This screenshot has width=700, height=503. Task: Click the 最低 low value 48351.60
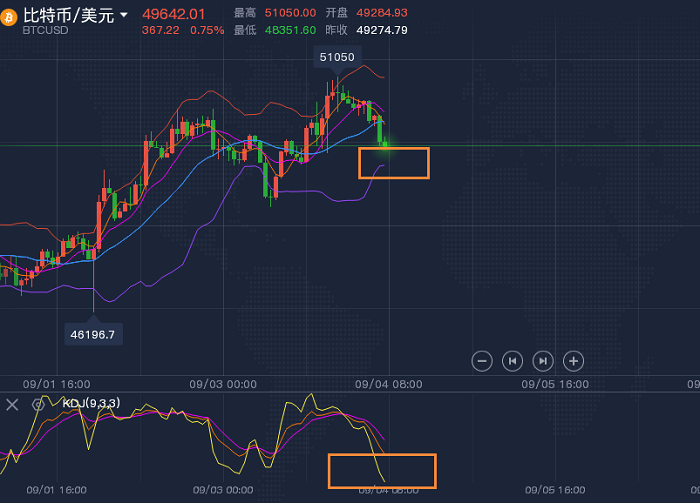(291, 30)
